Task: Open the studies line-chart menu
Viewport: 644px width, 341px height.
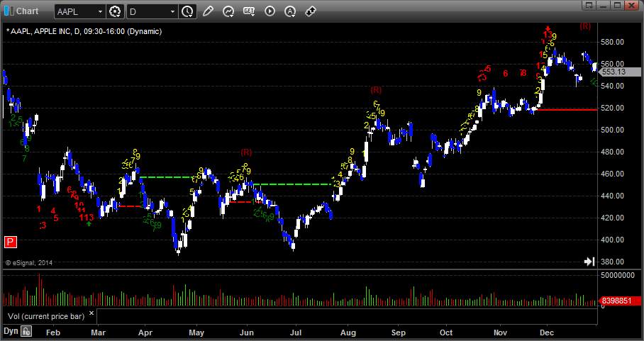Action: click(228, 11)
